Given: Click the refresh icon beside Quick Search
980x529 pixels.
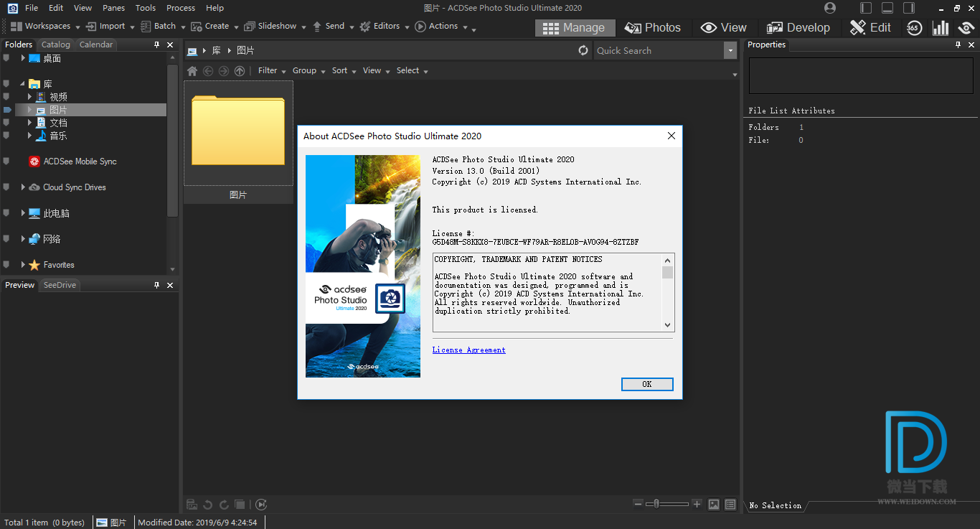Looking at the screenshot, I should [583, 50].
